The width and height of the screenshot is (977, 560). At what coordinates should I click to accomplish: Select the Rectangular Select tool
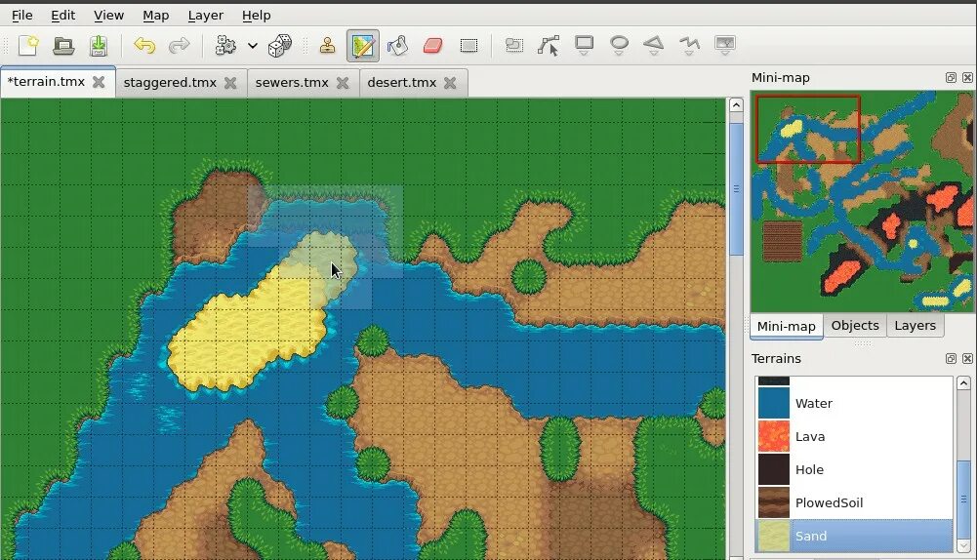(x=468, y=46)
